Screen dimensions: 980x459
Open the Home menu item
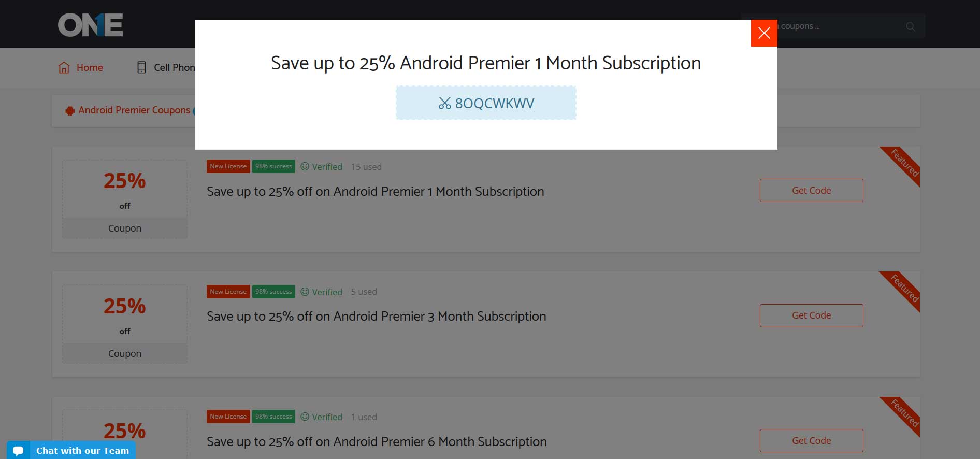[x=90, y=68]
